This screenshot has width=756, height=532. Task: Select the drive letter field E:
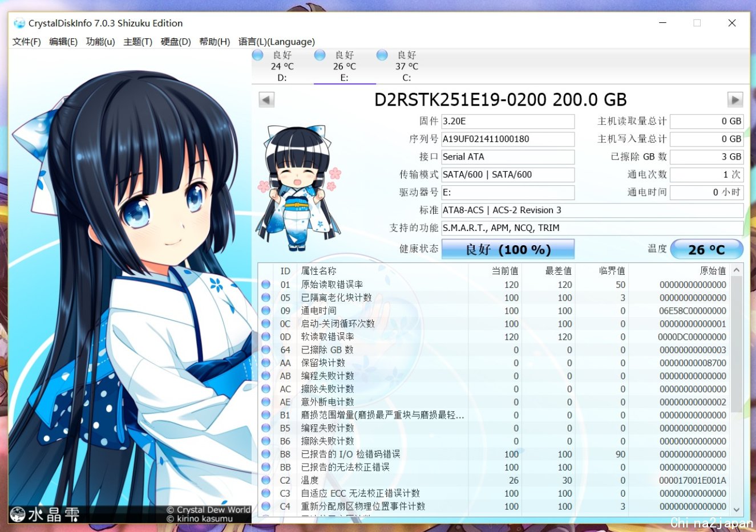coord(508,192)
